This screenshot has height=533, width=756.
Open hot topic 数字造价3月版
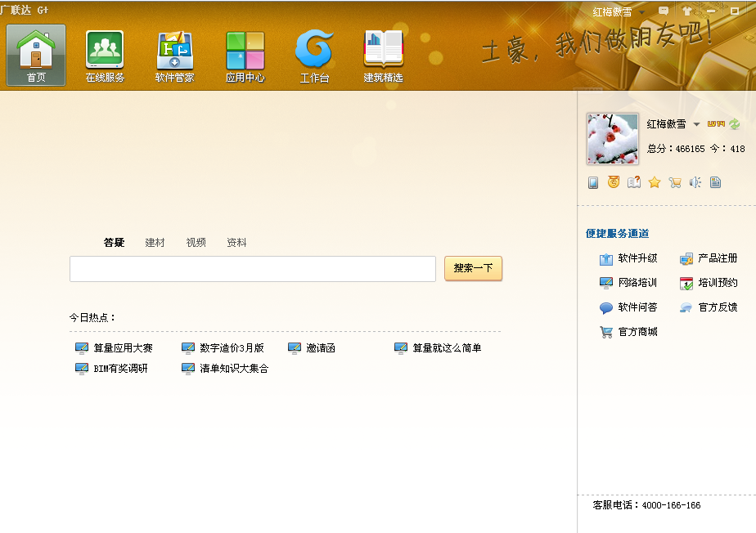[223, 348]
